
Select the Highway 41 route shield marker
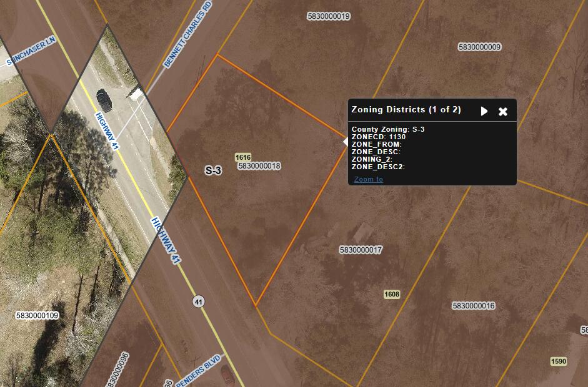(x=199, y=301)
